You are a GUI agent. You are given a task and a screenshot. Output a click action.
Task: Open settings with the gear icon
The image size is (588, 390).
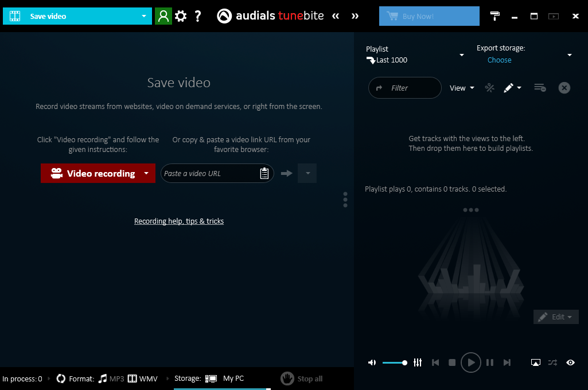point(181,16)
